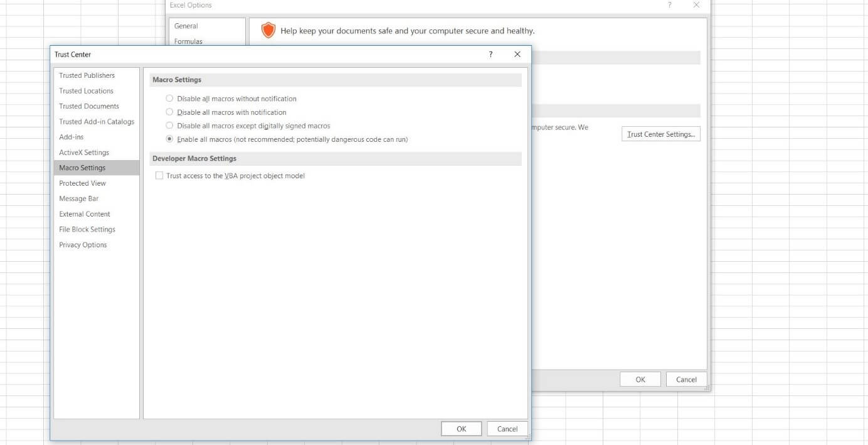The height and width of the screenshot is (445, 868).
Task: Open Trusted Locations section
Action: coord(97,91)
